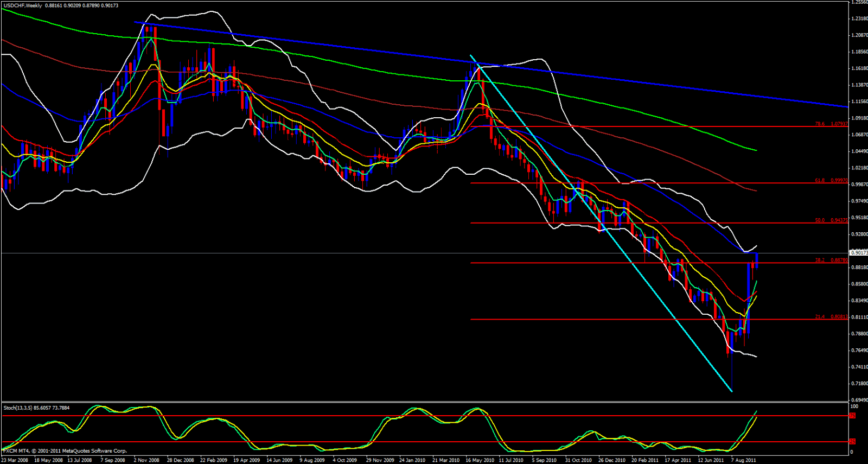The height and width of the screenshot is (464, 868).
Task: Click the 5 Sep 2010 date label
Action: coord(544,460)
